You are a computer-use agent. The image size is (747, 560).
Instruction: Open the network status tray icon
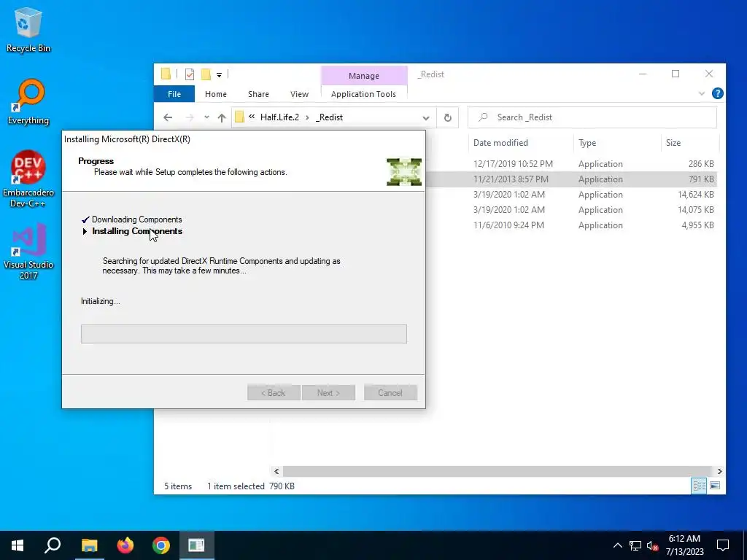pyautogui.click(x=635, y=545)
